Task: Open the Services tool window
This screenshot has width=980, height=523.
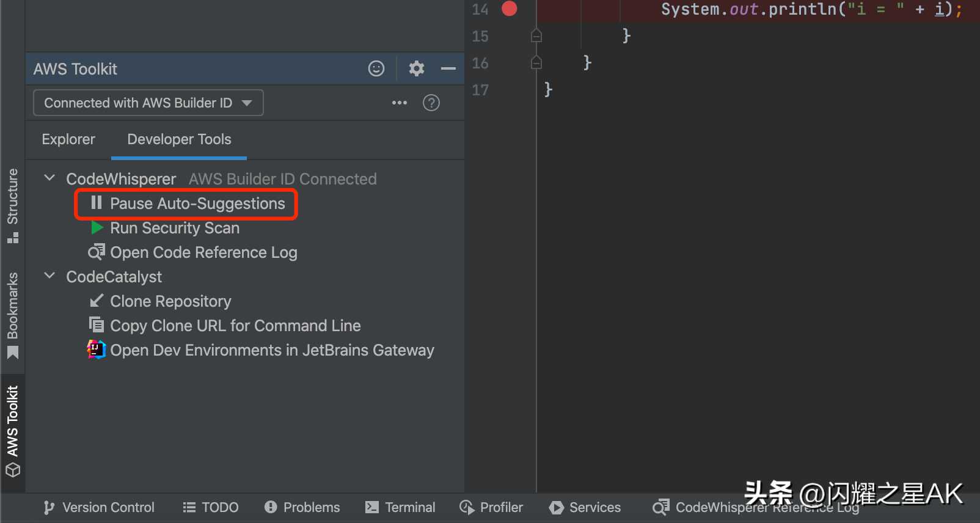Action: coord(585,508)
